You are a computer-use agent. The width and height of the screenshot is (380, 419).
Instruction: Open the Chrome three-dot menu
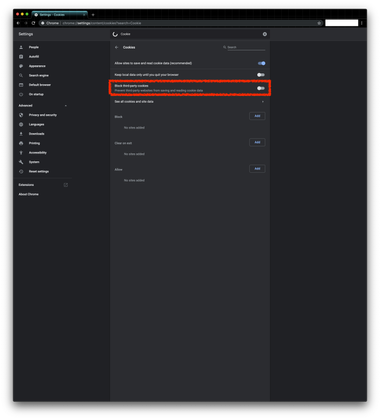click(x=361, y=23)
